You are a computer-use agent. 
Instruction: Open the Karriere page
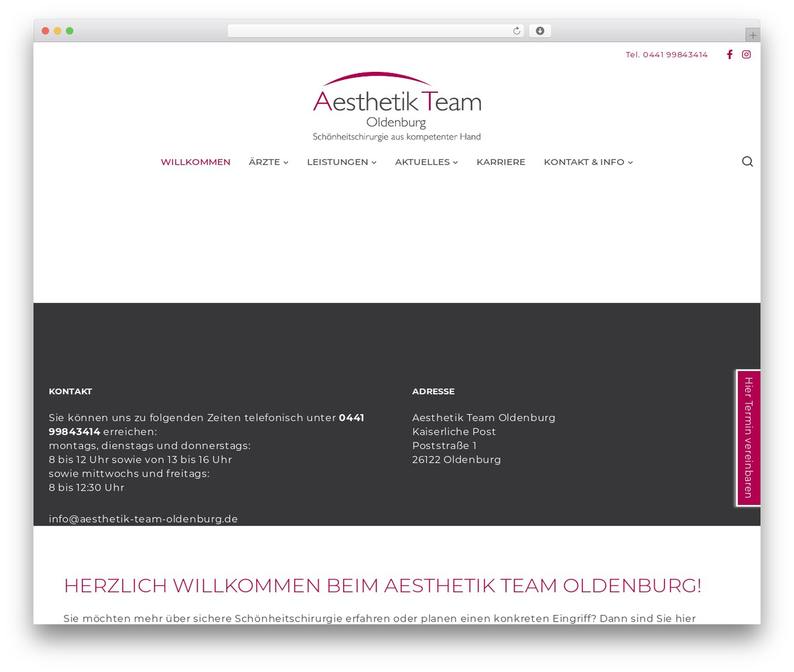point(501,162)
